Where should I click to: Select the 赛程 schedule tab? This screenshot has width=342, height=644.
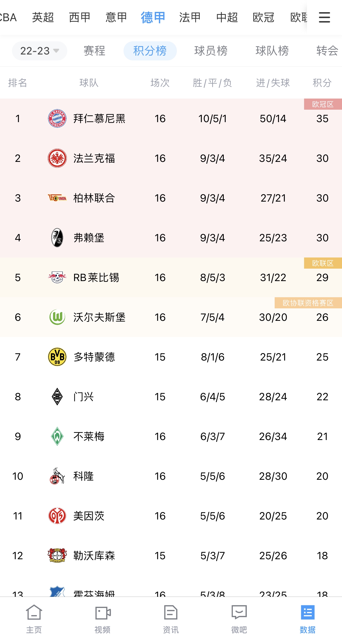(x=94, y=51)
